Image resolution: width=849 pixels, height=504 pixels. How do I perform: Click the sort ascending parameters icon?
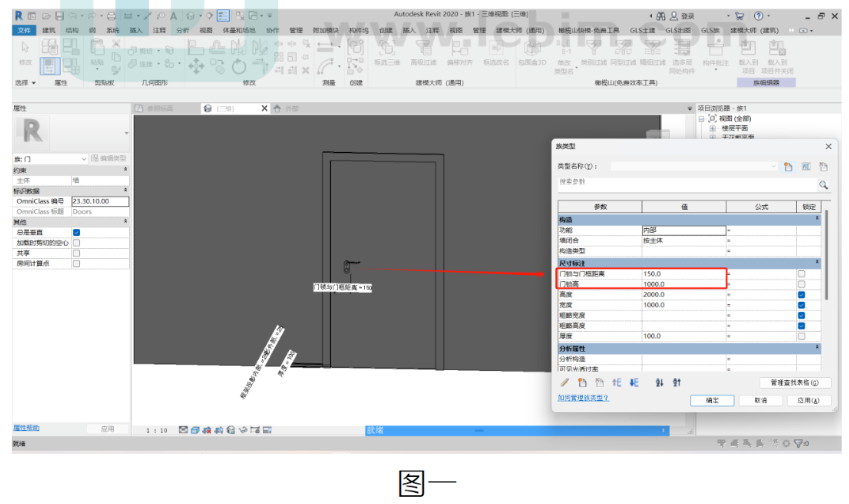(659, 383)
